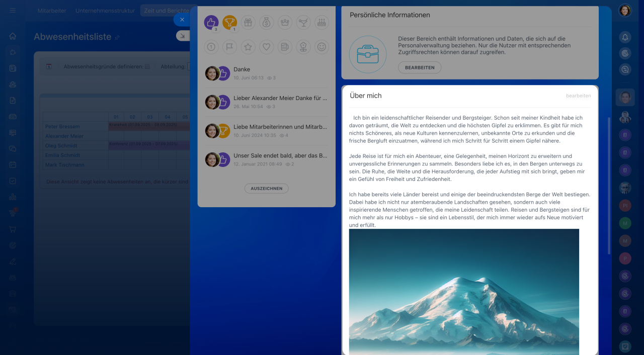Click the AUSZEICHNEN button
This screenshot has height=355, width=644.
pos(267,189)
